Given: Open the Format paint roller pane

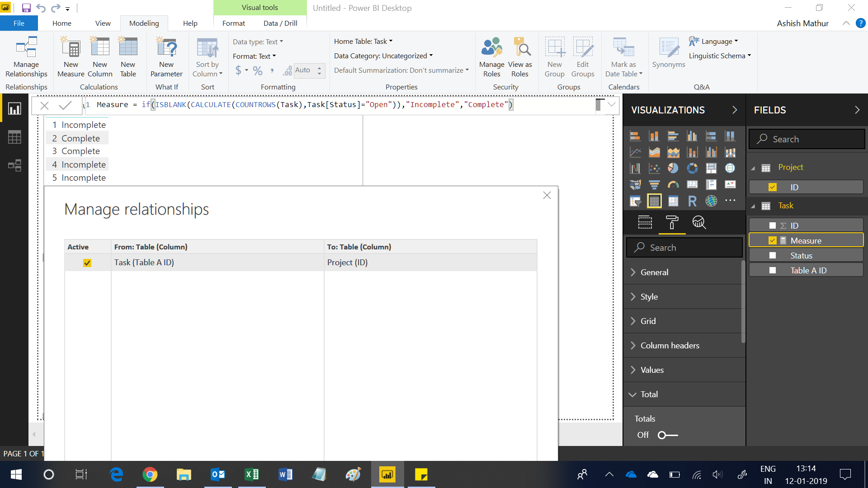Looking at the screenshot, I should [672, 222].
